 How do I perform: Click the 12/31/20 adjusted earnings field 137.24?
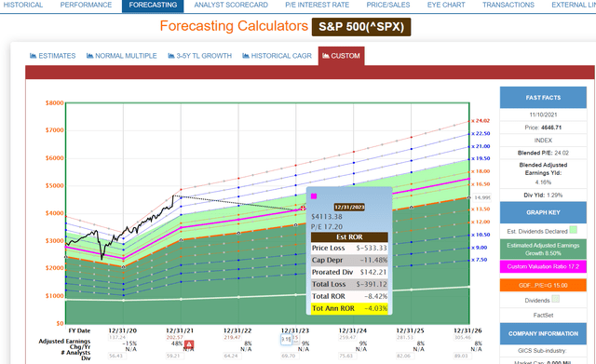pos(117,337)
